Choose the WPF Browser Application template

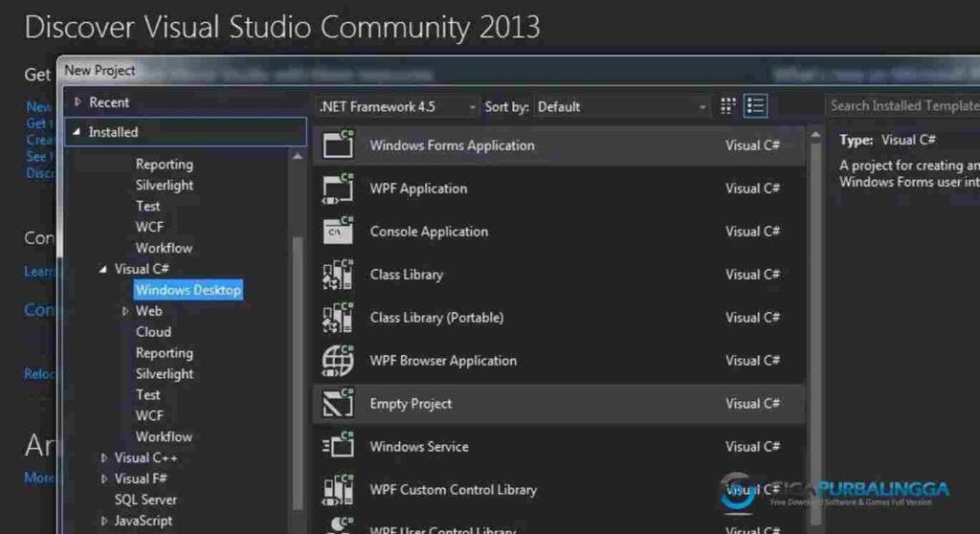point(559,361)
